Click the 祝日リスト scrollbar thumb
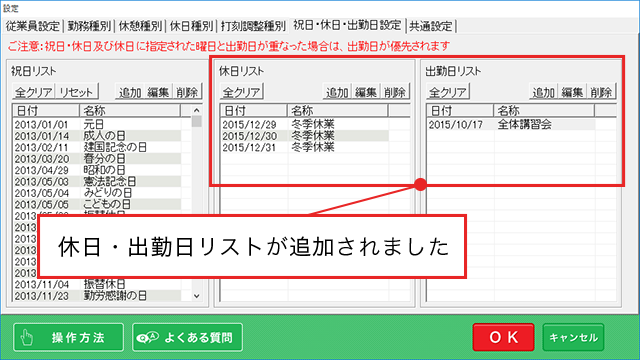Image resolution: width=640 pixels, height=360 pixels. point(197,122)
